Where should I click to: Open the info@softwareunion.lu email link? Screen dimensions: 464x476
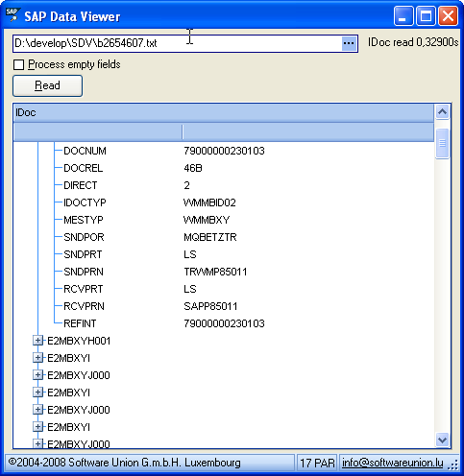[393, 463]
